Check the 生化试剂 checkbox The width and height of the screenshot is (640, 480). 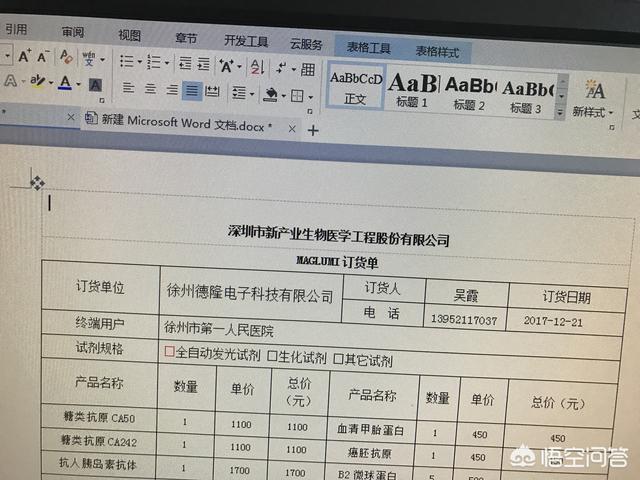tap(272, 356)
